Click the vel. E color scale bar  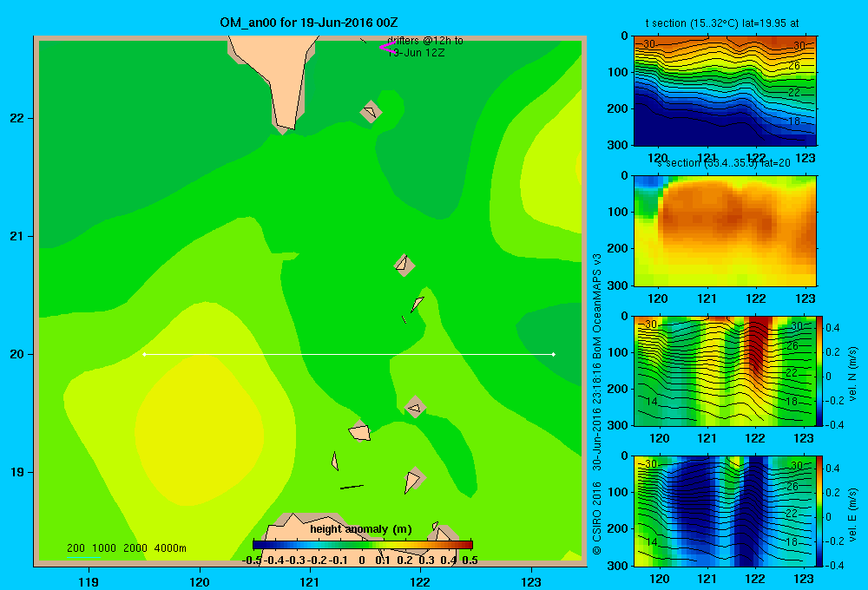coord(819,511)
